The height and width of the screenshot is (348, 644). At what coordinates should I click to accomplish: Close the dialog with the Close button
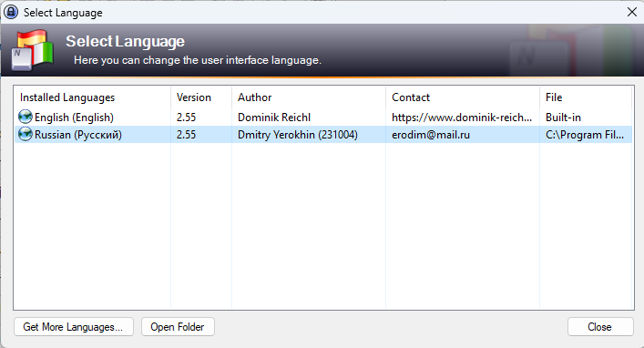pyautogui.click(x=600, y=327)
